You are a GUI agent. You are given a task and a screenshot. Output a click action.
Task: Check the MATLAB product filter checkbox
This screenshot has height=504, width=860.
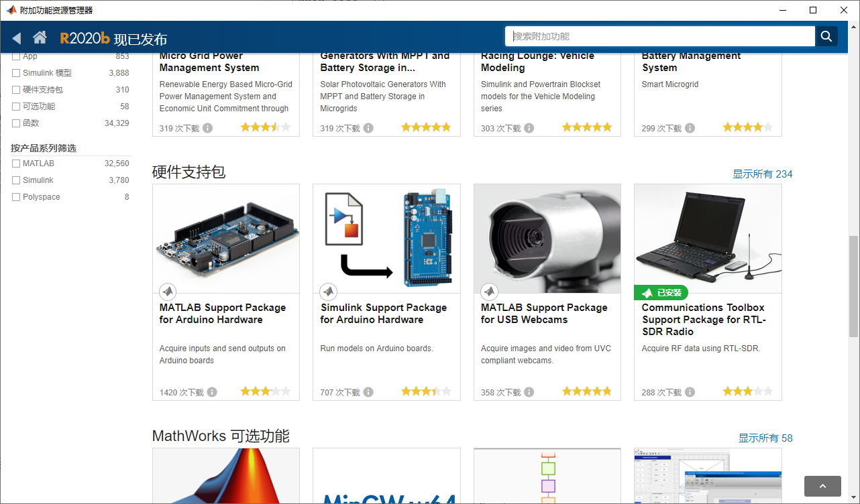[x=15, y=163]
